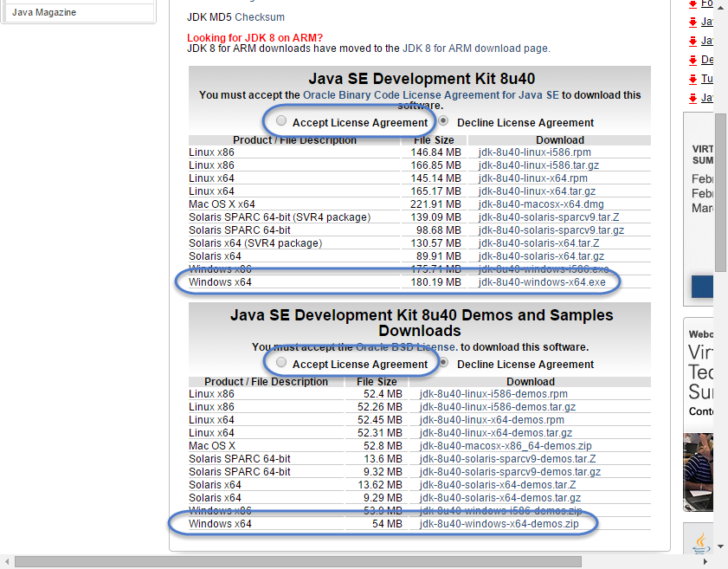Screen dimensions: 728x569
Task: Click the Java coffee cup logo
Action: click(701, 544)
